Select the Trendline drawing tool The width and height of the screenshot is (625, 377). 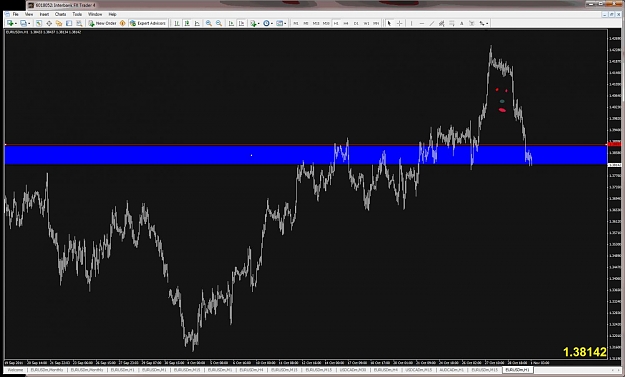[x=432, y=24]
